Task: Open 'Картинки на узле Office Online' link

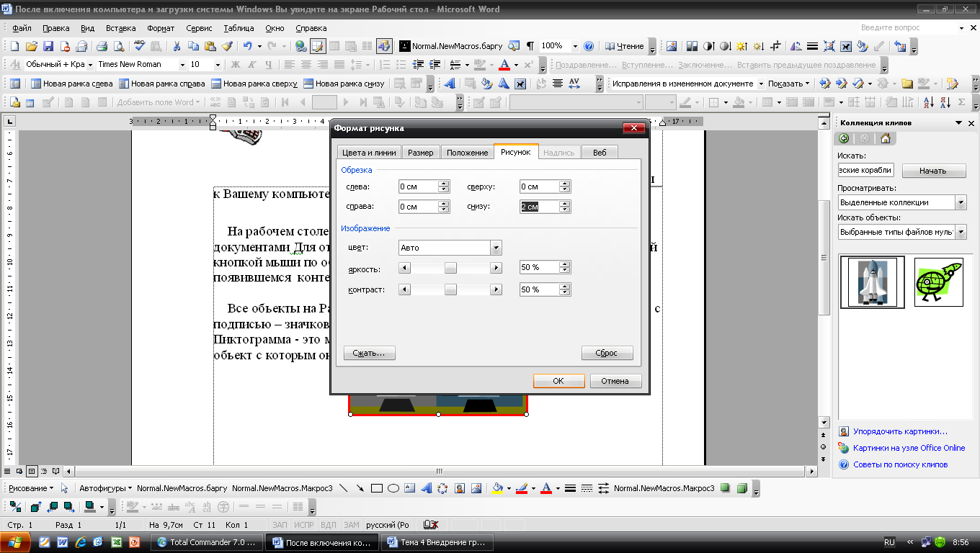Action: pos(909,448)
